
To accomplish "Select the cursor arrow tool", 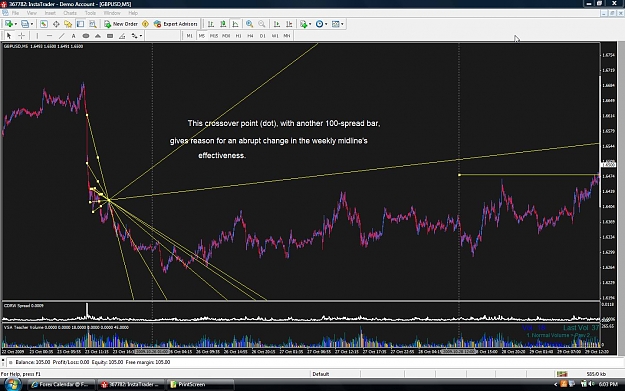I will click(x=9, y=36).
